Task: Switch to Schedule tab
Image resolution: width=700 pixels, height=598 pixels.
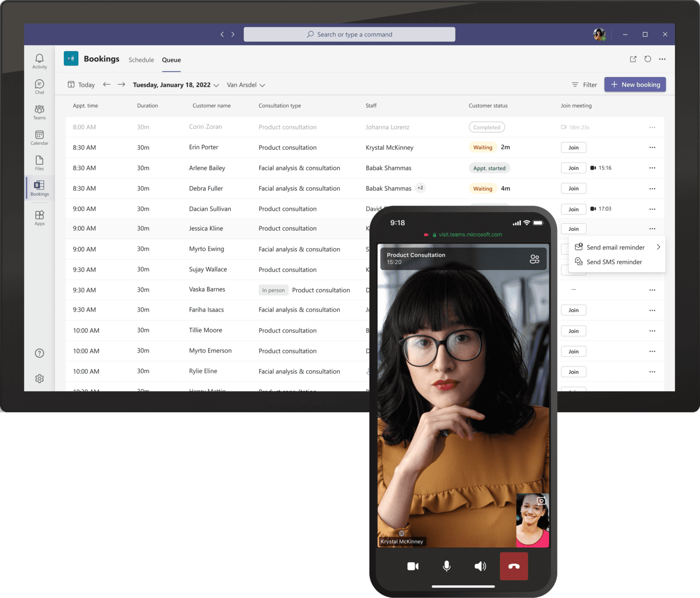Action: point(141,60)
